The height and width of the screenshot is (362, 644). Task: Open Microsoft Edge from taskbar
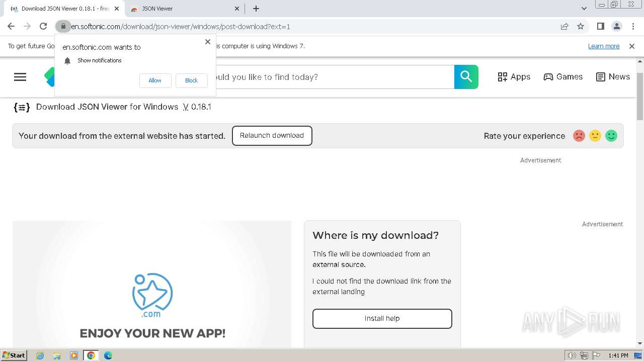point(108,355)
